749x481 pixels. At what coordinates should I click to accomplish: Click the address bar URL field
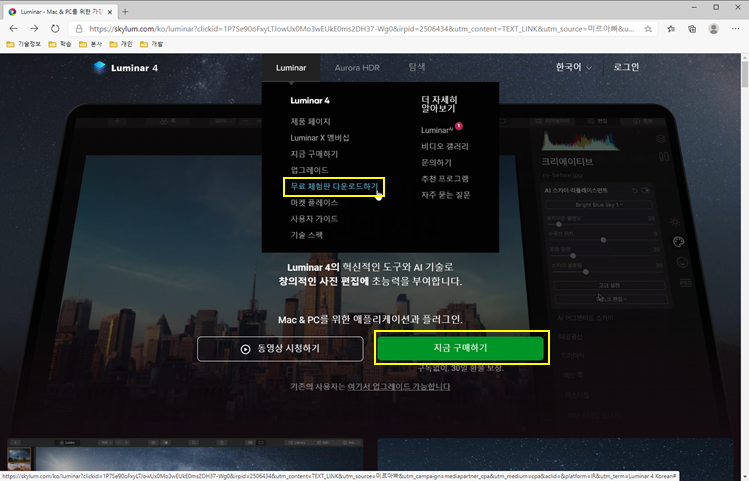coord(362,29)
